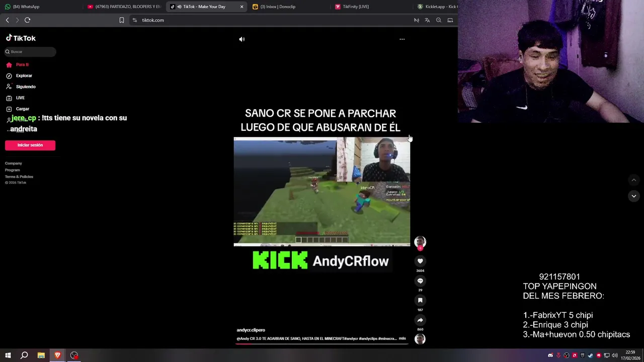
Task: Open OBS Studio from taskbar
Action: (x=74, y=355)
